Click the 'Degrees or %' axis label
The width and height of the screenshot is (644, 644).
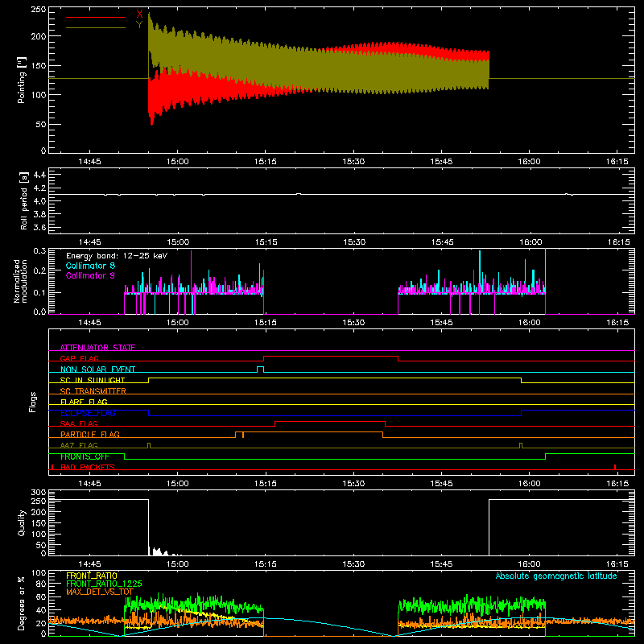click(21, 603)
